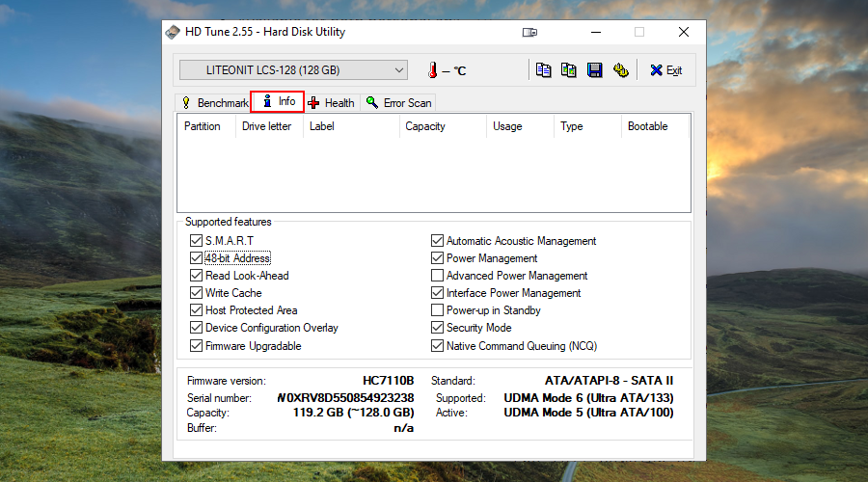Toggle Native Command Queuing (NCQ) checkbox
This screenshot has height=482, width=868.
(437, 346)
